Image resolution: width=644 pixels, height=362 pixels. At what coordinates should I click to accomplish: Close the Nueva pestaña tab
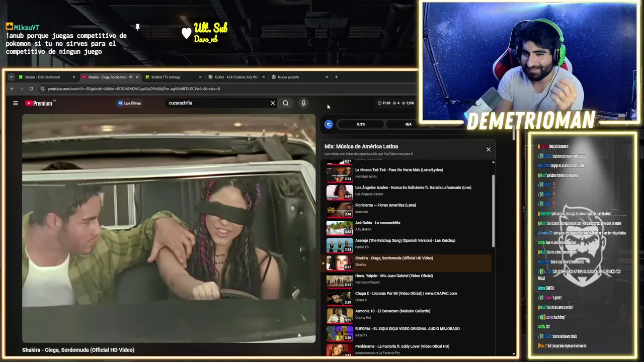click(327, 77)
